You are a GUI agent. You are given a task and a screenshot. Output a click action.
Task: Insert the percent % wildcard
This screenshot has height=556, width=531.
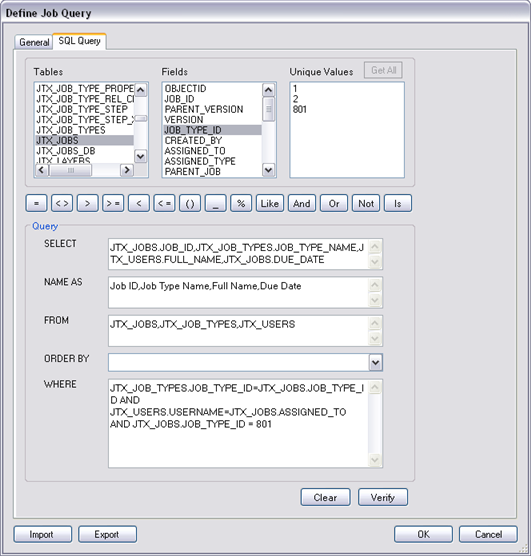pos(241,204)
